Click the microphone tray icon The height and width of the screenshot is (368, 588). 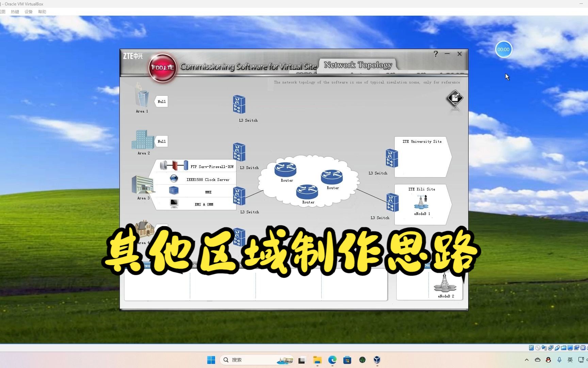[x=559, y=360]
